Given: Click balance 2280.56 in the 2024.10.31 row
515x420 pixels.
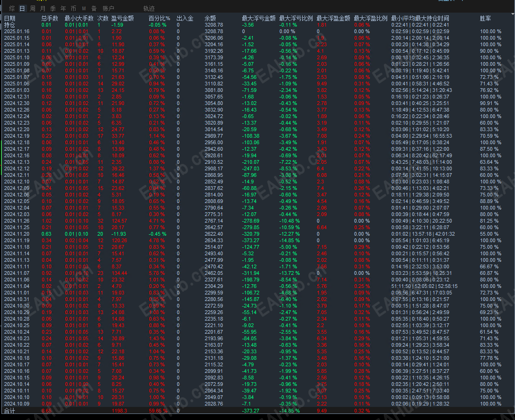Looking at the screenshot, I should [214, 300].
